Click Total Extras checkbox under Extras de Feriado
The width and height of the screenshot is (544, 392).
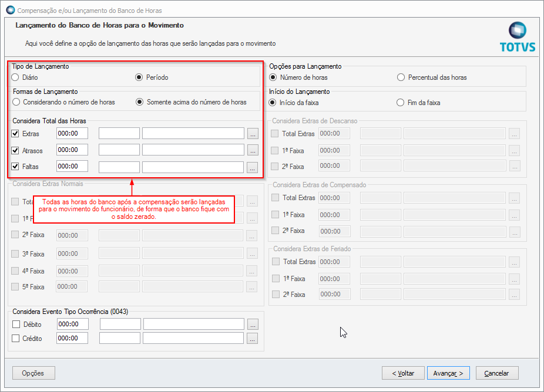click(x=276, y=261)
